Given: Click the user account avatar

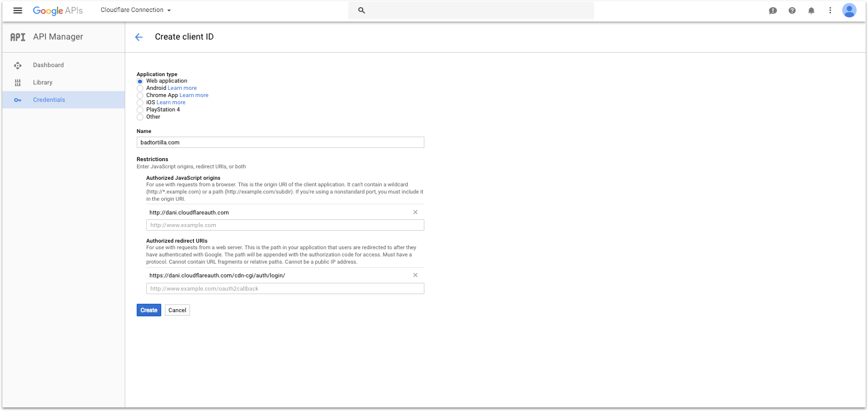Looking at the screenshot, I should click(849, 10).
